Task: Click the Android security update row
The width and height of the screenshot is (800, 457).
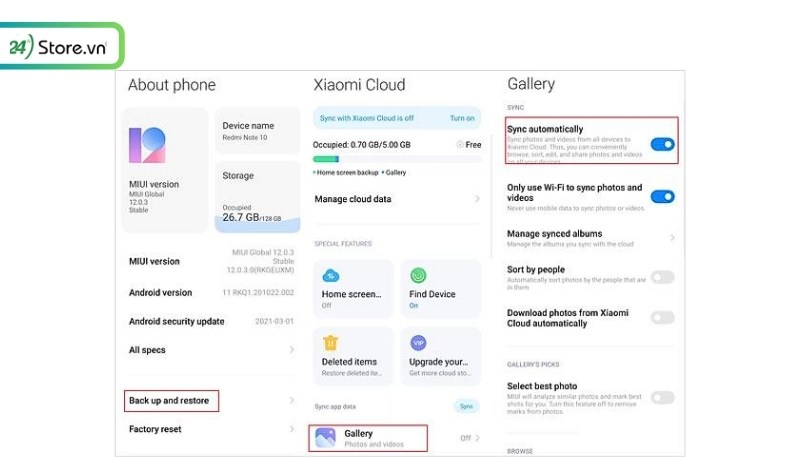Action: pos(211,321)
